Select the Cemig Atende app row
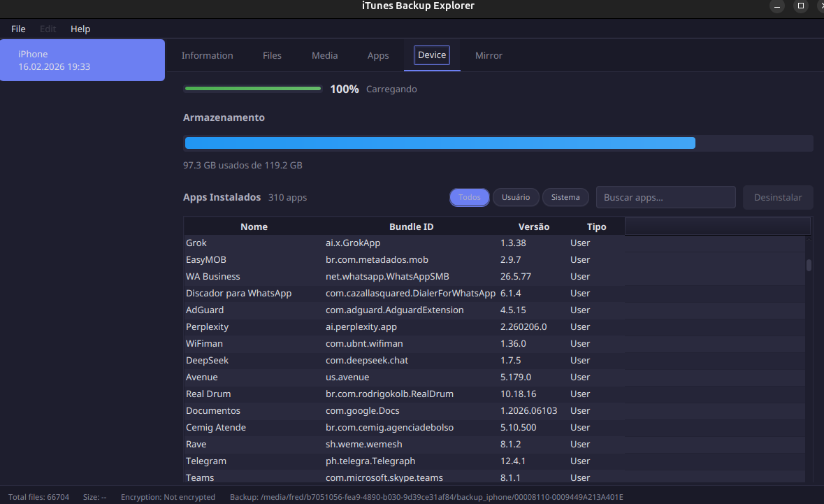 (494, 428)
